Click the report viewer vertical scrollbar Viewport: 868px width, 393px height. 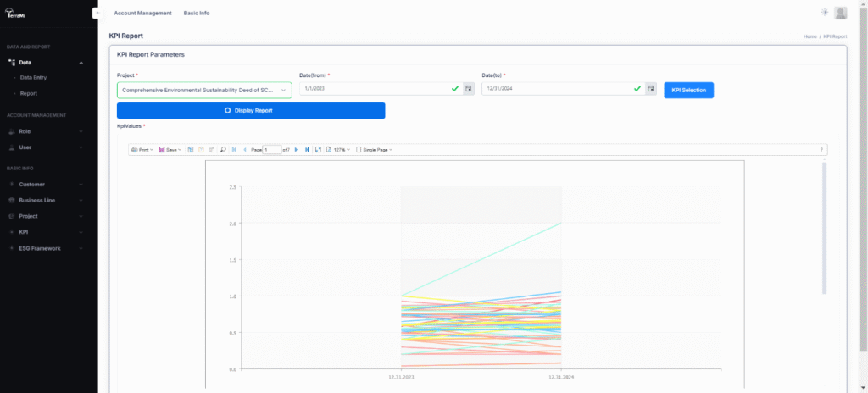[x=824, y=229]
